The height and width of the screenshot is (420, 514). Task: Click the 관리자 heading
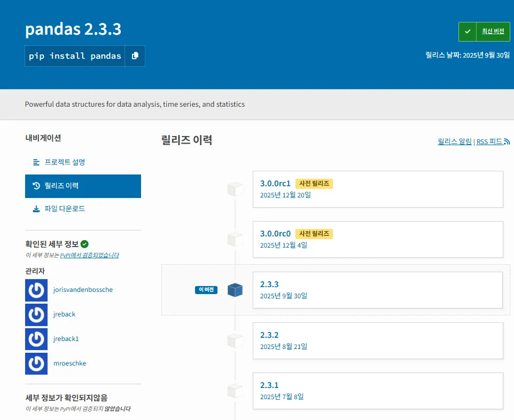(35, 271)
